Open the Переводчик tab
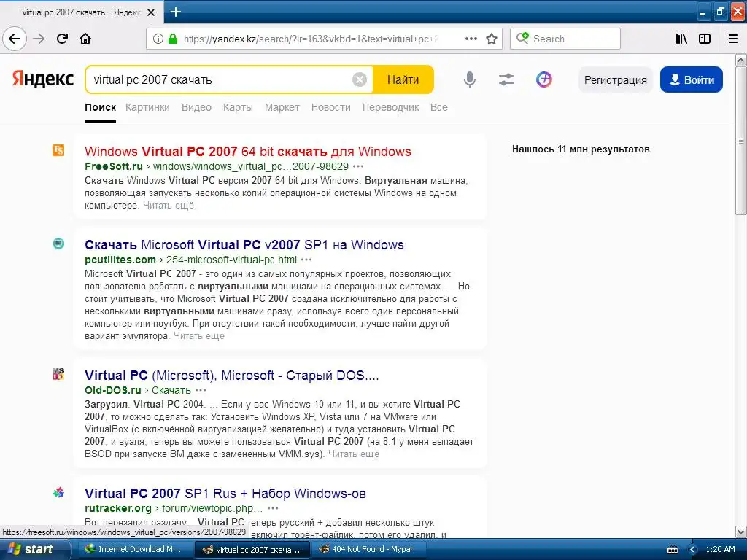Viewport: 747px width, 560px height. pos(391,107)
